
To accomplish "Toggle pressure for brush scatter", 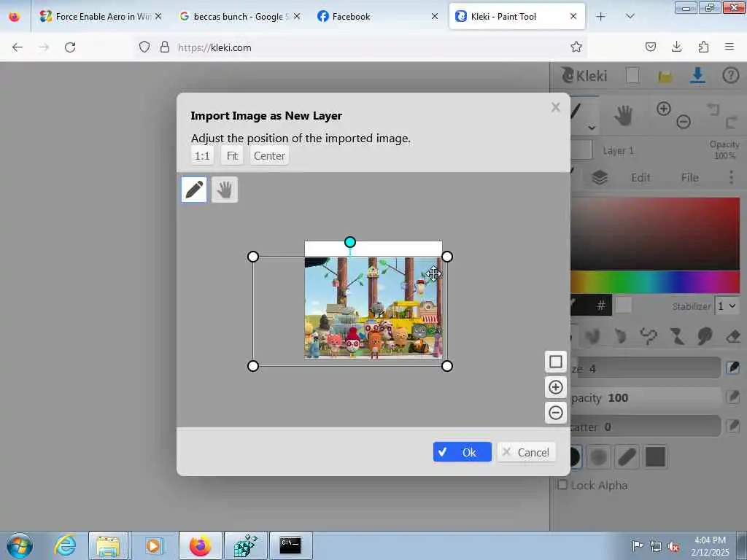I will click(732, 426).
